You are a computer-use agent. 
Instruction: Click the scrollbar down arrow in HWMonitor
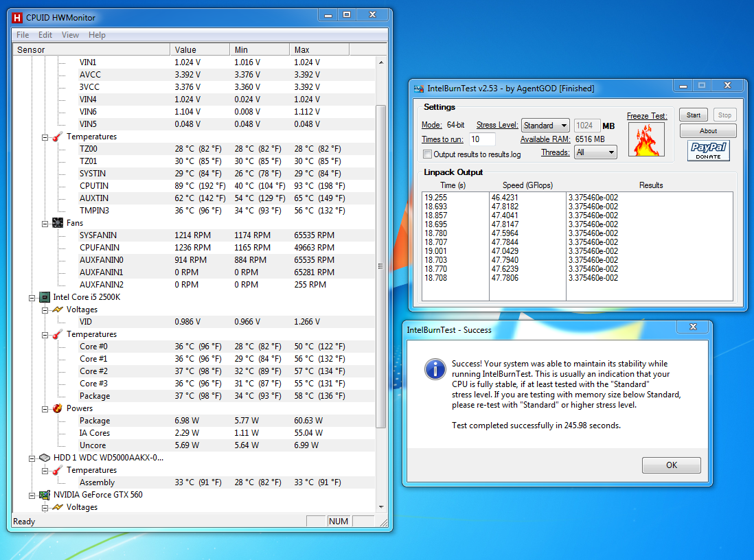click(x=381, y=507)
